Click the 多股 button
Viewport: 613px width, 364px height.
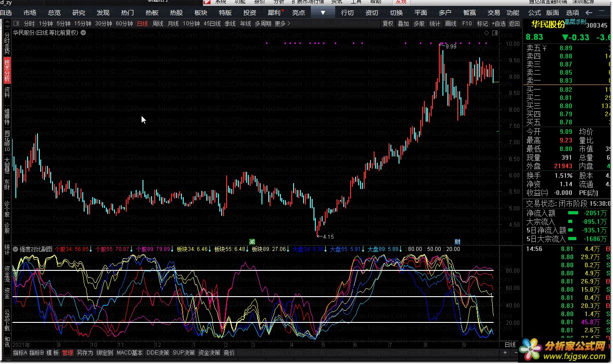click(419, 24)
